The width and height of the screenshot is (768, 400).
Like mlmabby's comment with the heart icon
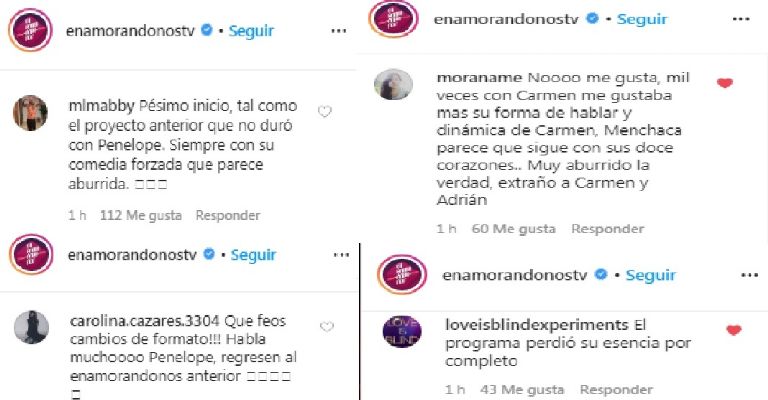pyautogui.click(x=325, y=112)
